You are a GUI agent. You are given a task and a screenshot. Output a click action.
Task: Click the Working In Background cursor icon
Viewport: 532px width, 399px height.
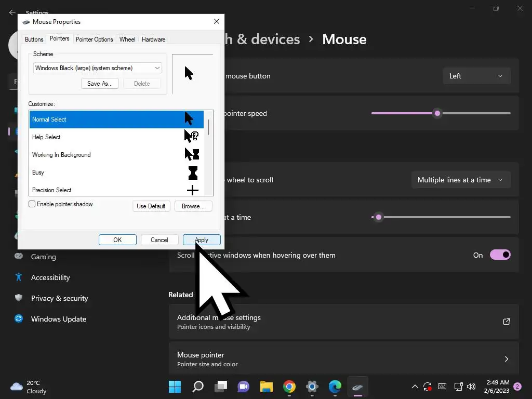(x=192, y=154)
